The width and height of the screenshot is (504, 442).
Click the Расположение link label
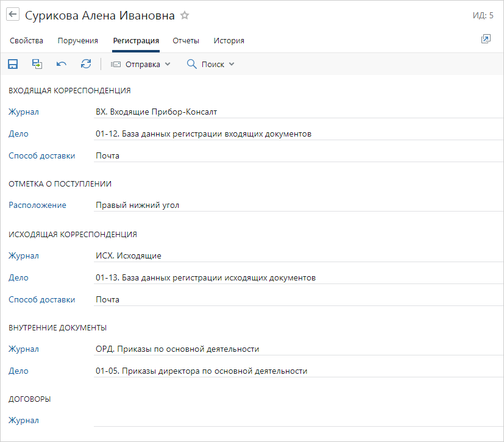click(37, 205)
